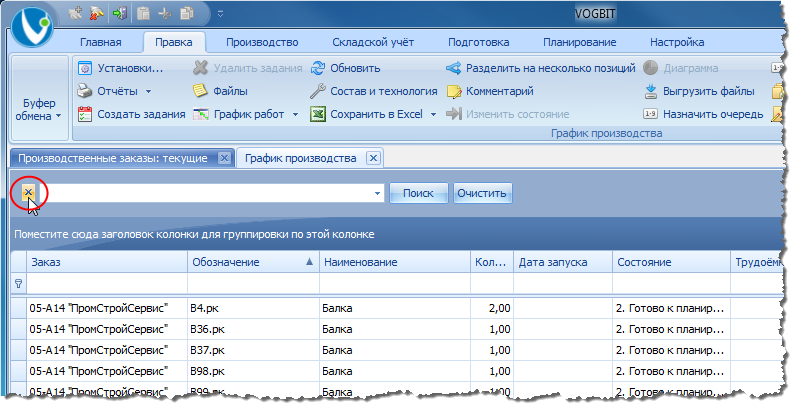Screen dimensions: 794x407
Task: Open Состав и технология
Action: (x=374, y=91)
